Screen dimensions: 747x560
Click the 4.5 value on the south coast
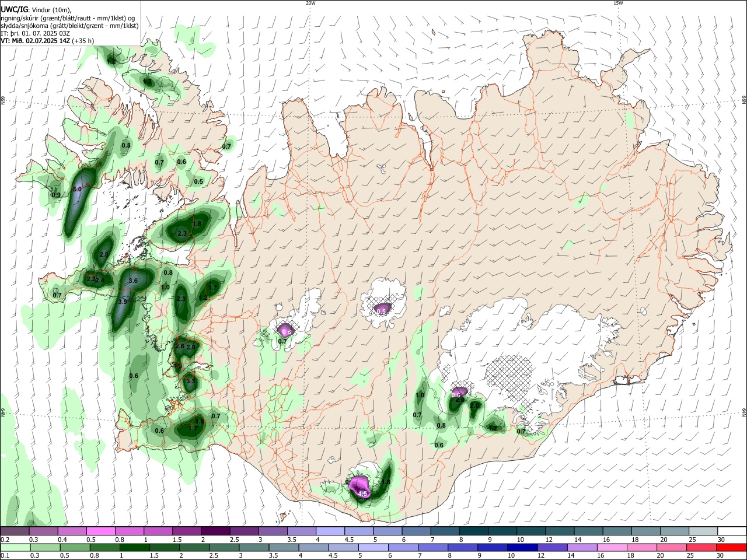tap(362, 494)
